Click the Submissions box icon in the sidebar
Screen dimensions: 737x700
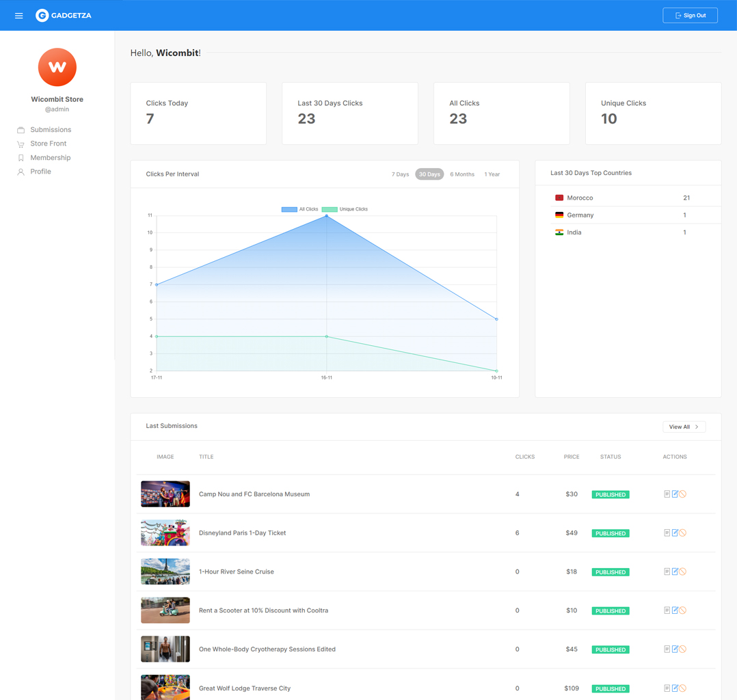21,130
